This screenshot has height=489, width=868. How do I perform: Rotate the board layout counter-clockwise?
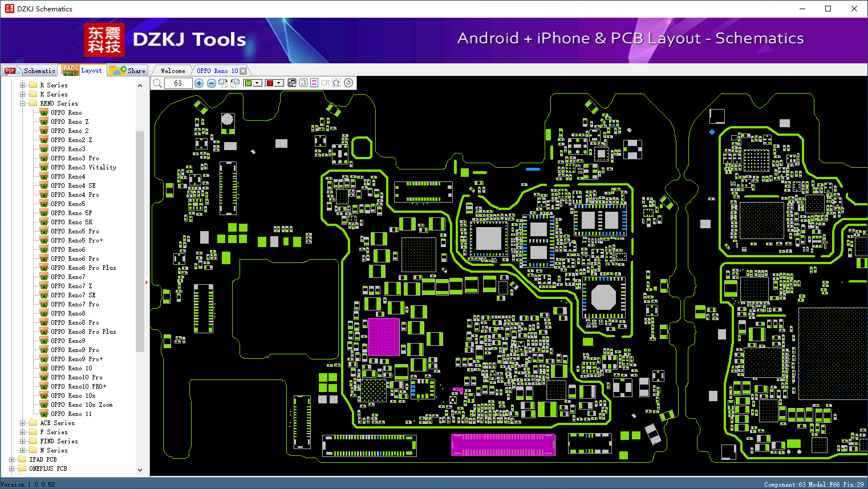pyautogui.click(x=235, y=83)
